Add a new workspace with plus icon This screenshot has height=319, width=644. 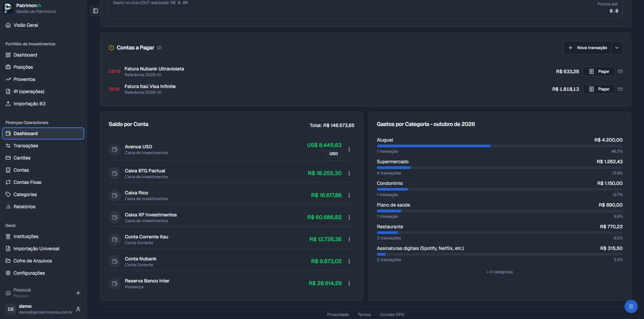pos(78,293)
